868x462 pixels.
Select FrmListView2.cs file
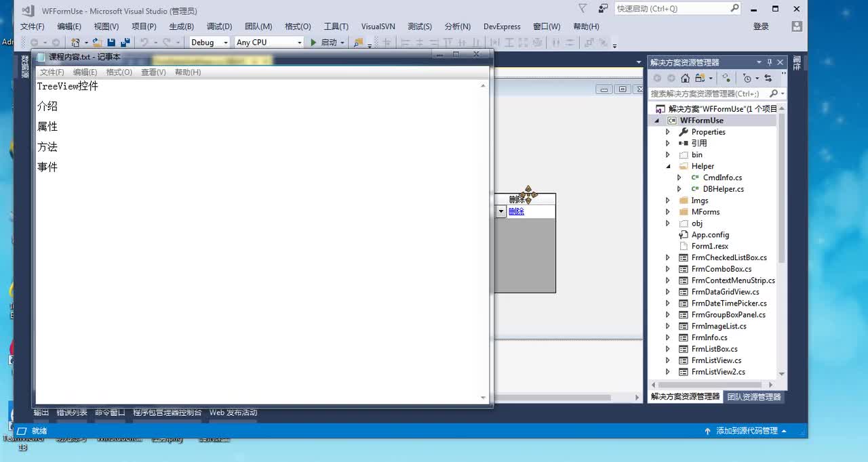click(x=718, y=372)
